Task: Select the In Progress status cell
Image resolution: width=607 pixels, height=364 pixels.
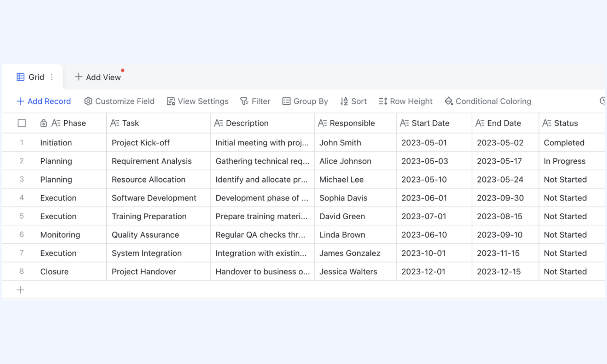Action: coord(572,161)
